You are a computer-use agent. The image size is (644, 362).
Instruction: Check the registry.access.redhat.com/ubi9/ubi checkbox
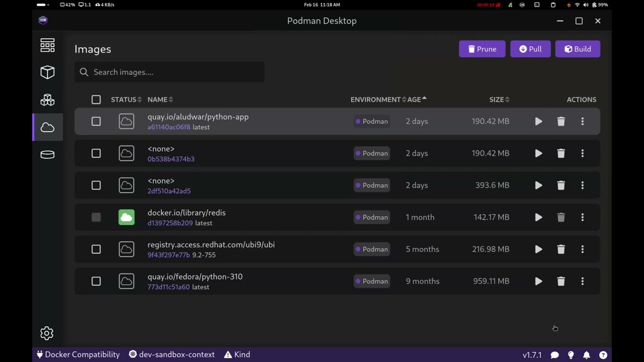point(96,249)
